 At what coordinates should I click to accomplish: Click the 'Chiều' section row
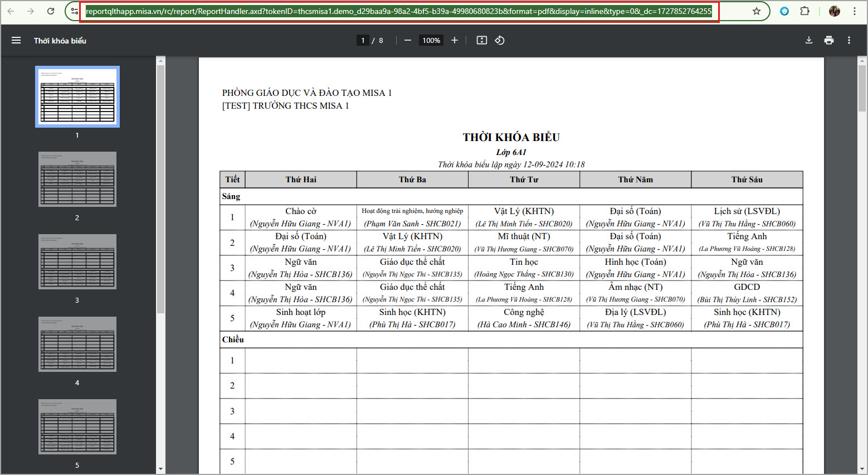click(511, 340)
